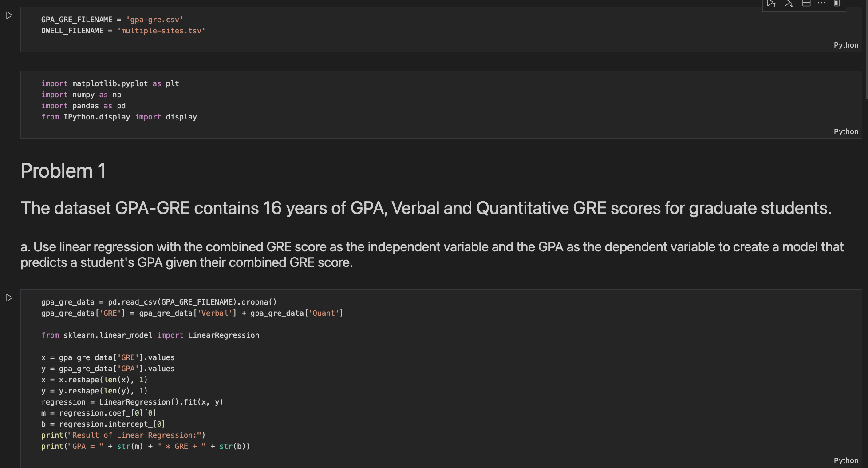The height and width of the screenshot is (468, 868).
Task: Select the Problem 1 heading cell
Action: coord(63,171)
